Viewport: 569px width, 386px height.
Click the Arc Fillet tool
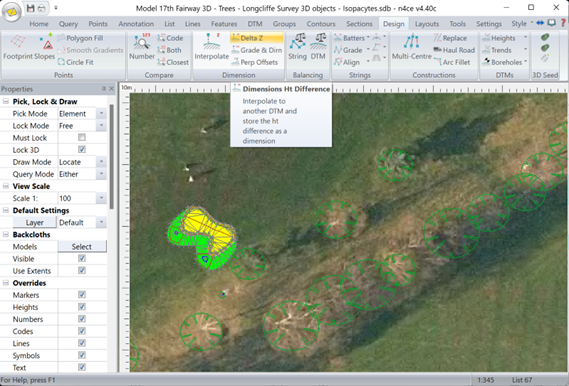452,62
